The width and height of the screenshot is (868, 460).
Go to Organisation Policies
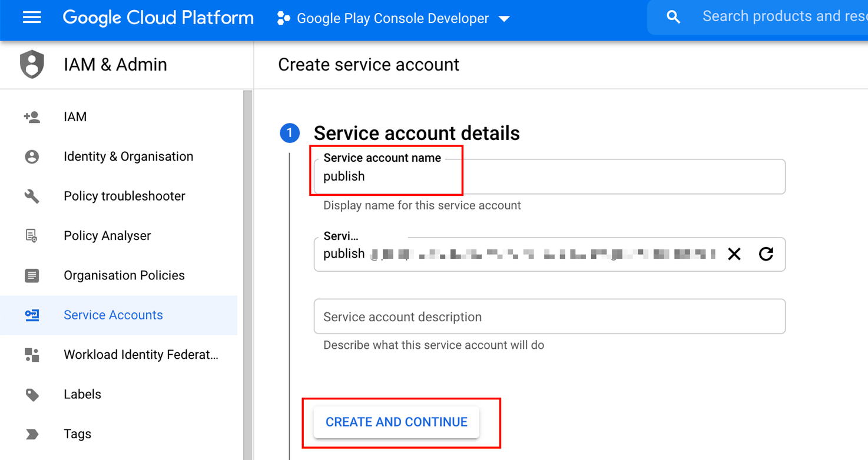pyautogui.click(x=124, y=275)
